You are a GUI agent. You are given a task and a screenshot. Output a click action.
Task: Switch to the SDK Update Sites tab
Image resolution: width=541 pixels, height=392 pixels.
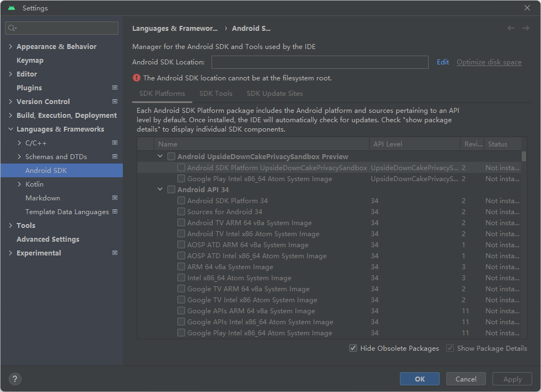click(x=275, y=94)
